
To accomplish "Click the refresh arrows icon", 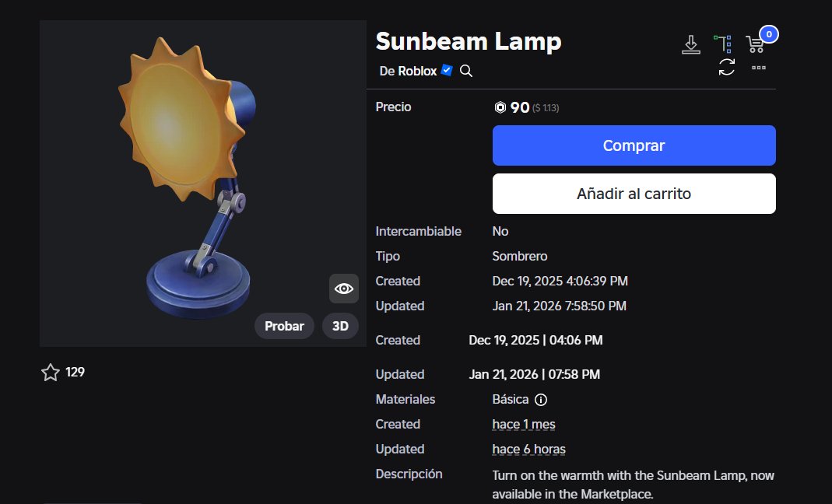I will (726, 68).
